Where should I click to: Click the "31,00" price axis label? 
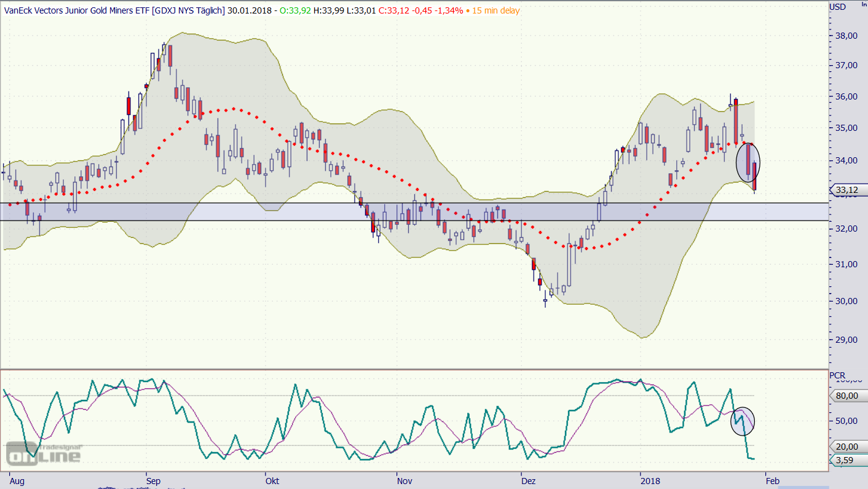pyautogui.click(x=845, y=264)
